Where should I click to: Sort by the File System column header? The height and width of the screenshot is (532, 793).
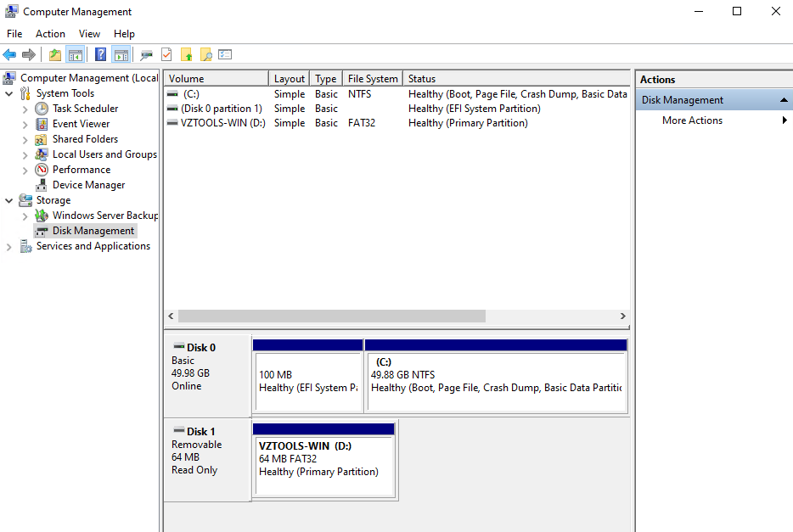coord(373,78)
